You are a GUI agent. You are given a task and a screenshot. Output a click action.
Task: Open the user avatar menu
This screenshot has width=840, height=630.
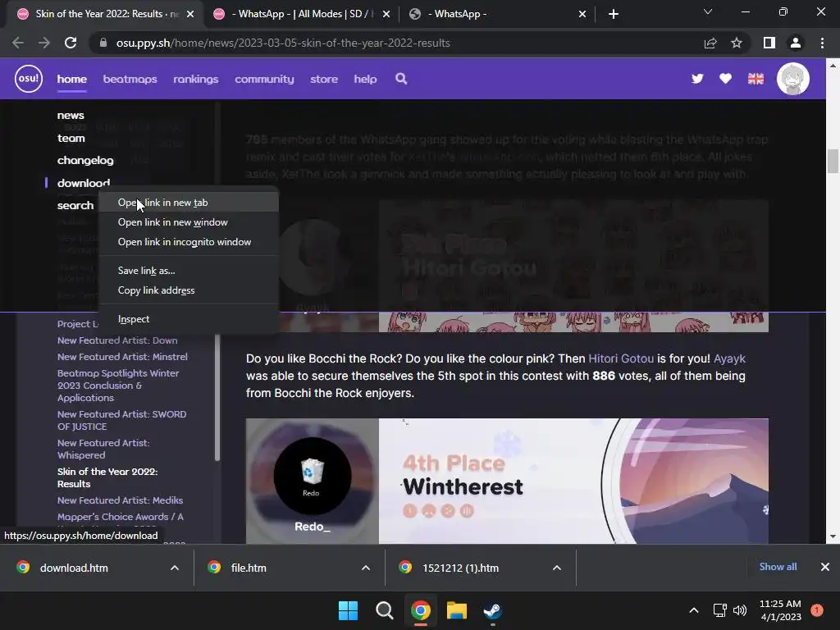click(793, 79)
